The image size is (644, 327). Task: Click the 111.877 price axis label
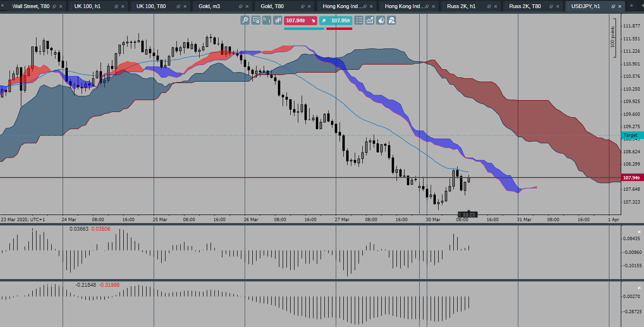point(632,26)
